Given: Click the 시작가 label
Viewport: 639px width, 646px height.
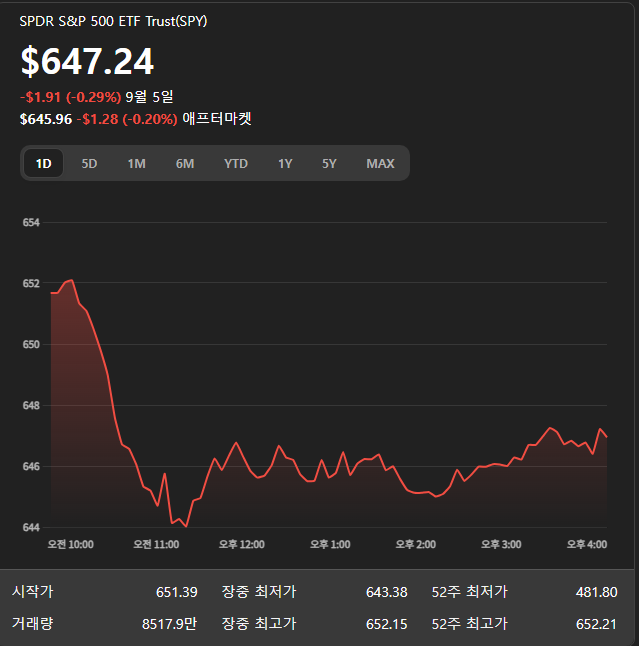Looking at the screenshot, I should coord(33,592).
